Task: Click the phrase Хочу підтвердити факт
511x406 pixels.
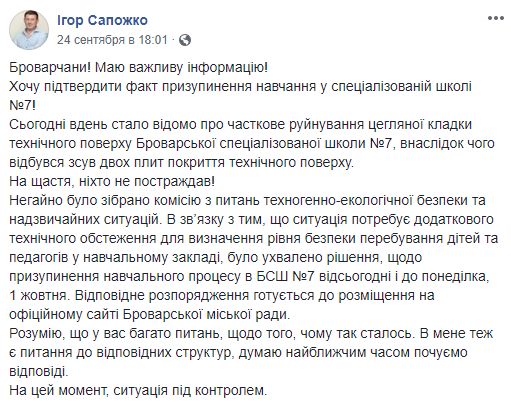Action: 84,87
